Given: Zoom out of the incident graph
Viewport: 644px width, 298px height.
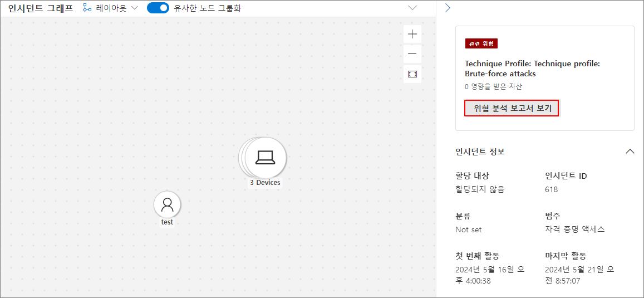Looking at the screenshot, I should click(412, 53).
